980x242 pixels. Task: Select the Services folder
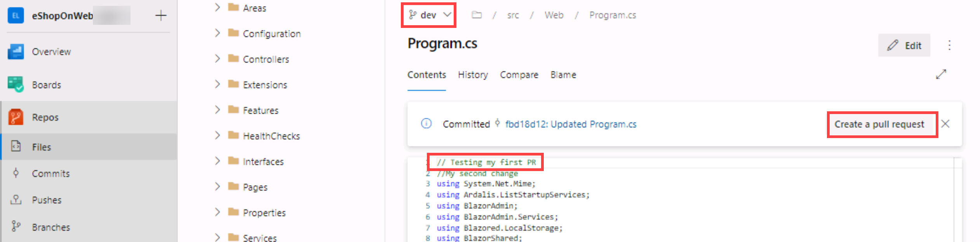pos(259,238)
